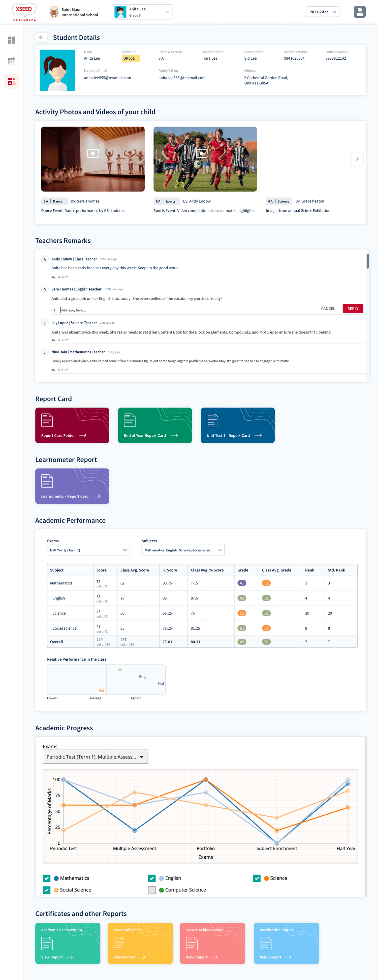
Task: Toggle the English series checkbox
Action: pos(152,878)
